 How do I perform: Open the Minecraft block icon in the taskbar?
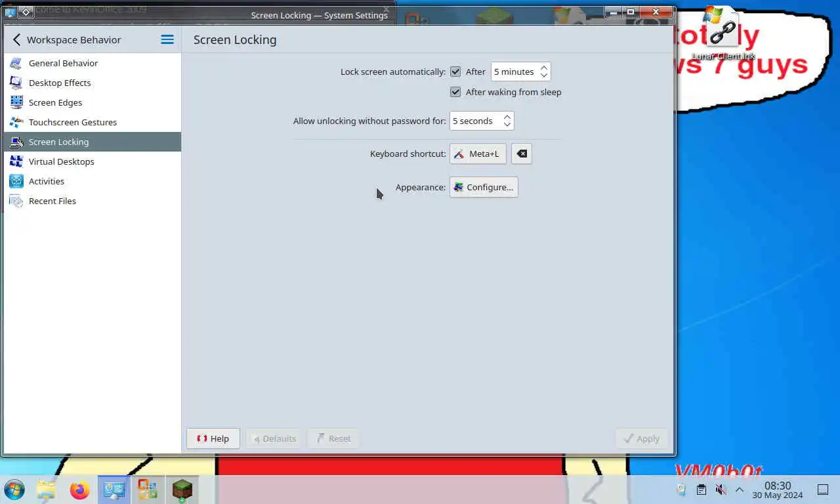click(182, 490)
